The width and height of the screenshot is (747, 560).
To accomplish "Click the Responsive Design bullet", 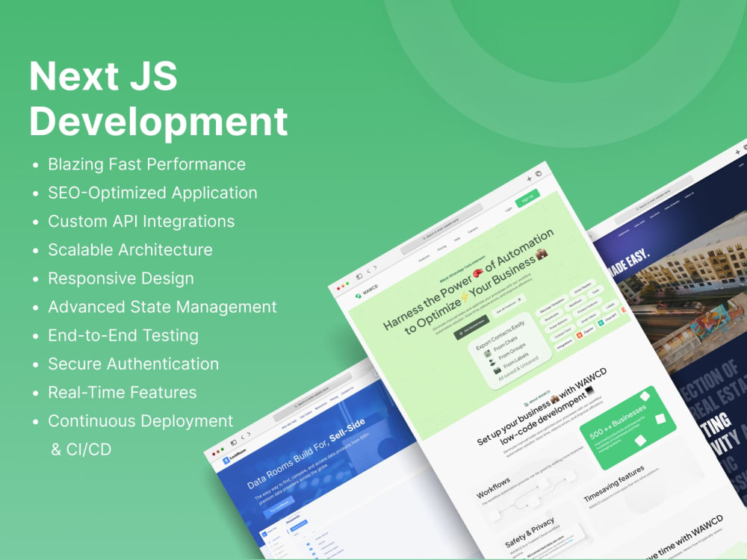I will (121, 279).
